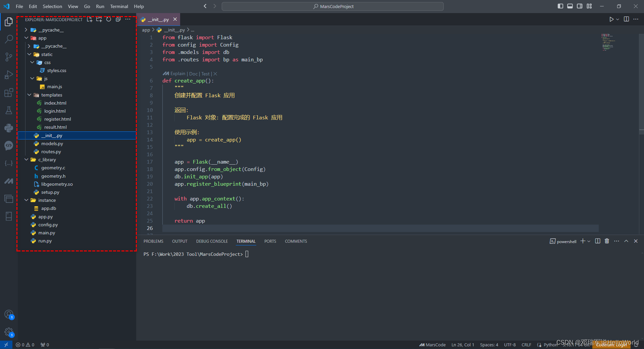This screenshot has height=349, width=644.
Task: Refresh the Explorer file tree
Action: click(x=109, y=19)
